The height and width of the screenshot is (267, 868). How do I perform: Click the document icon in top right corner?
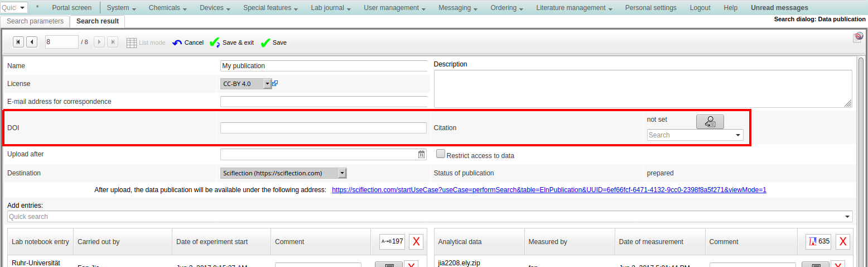click(x=857, y=37)
